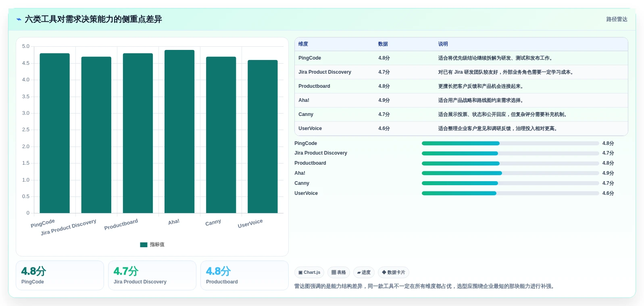Toggle the 指标值 legend color box
Viewport: 644px width, 306px height.
tap(144, 245)
